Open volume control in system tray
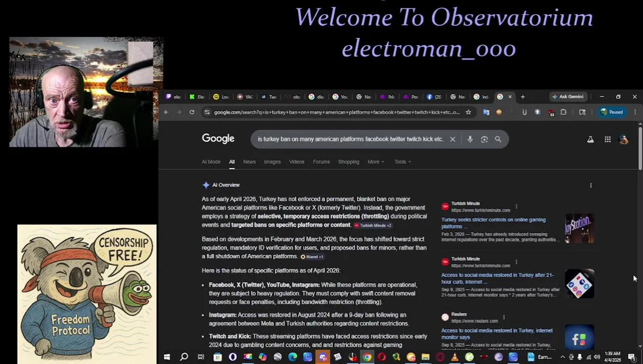 (x=597, y=357)
